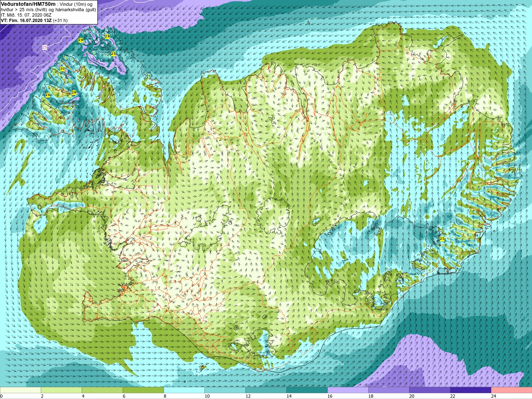The image size is (532, 399).
Task: Click the 6–8 m/s olive green legend swatch
Action: click(143, 390)
